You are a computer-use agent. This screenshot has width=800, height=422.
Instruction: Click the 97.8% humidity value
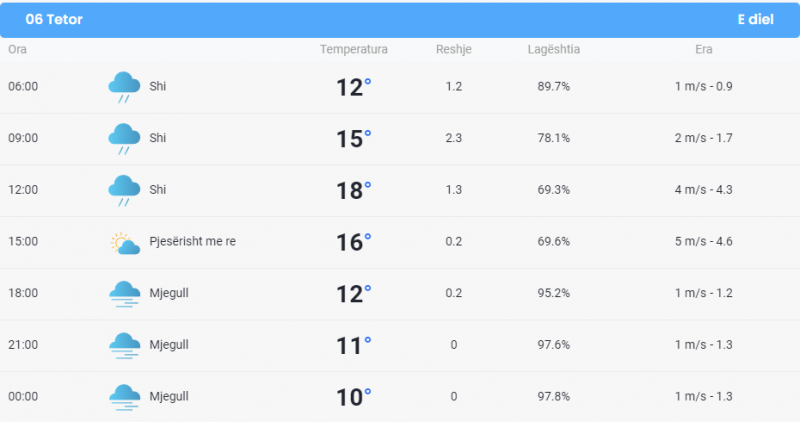click(554, 396)
